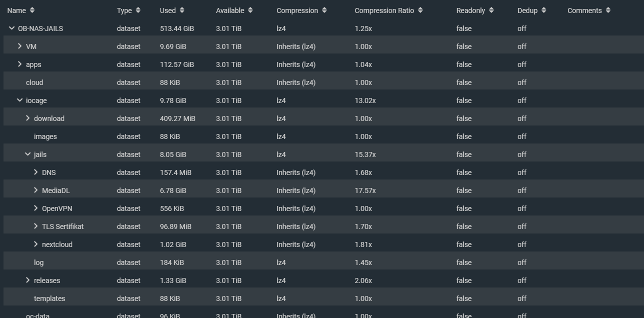Expand the MediaDL jail dataset

pos(36,190)
